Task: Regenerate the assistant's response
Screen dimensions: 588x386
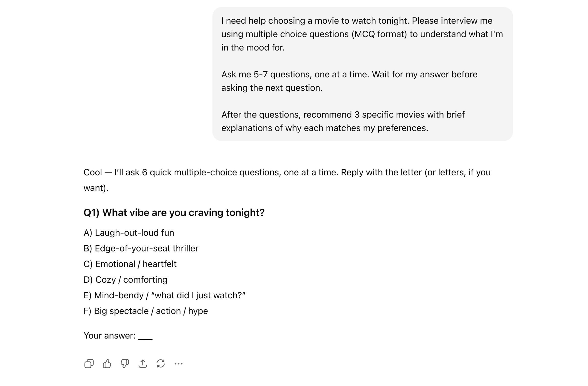Action: pos(160,363)
